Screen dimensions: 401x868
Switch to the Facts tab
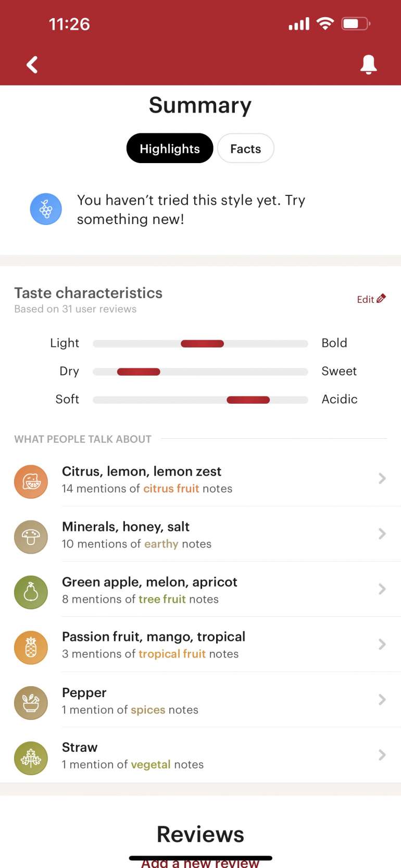pyautogui.click(x=245, y=148)
